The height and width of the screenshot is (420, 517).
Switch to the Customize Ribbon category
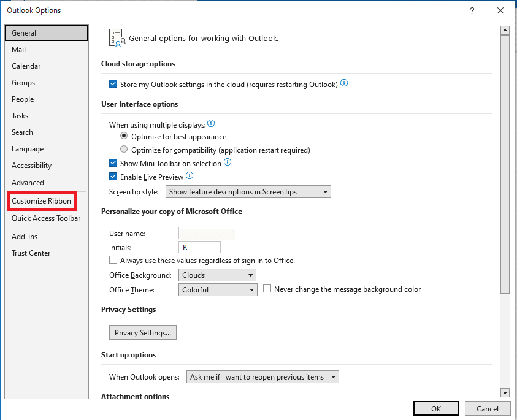coord(42,201)
